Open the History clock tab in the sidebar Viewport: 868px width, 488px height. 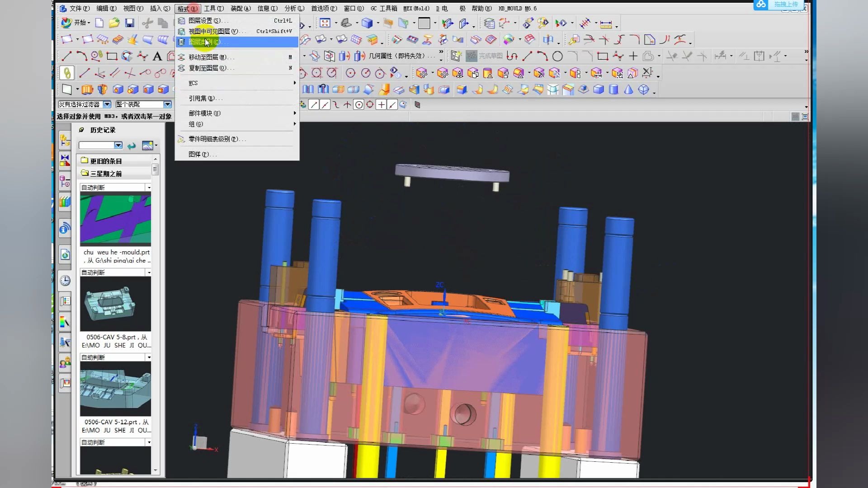[65, 281]
